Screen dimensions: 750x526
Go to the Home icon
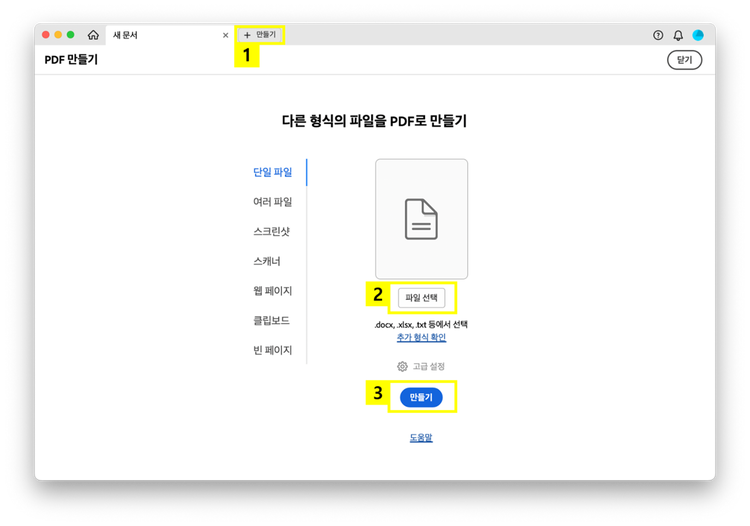(x=93, y=35)
